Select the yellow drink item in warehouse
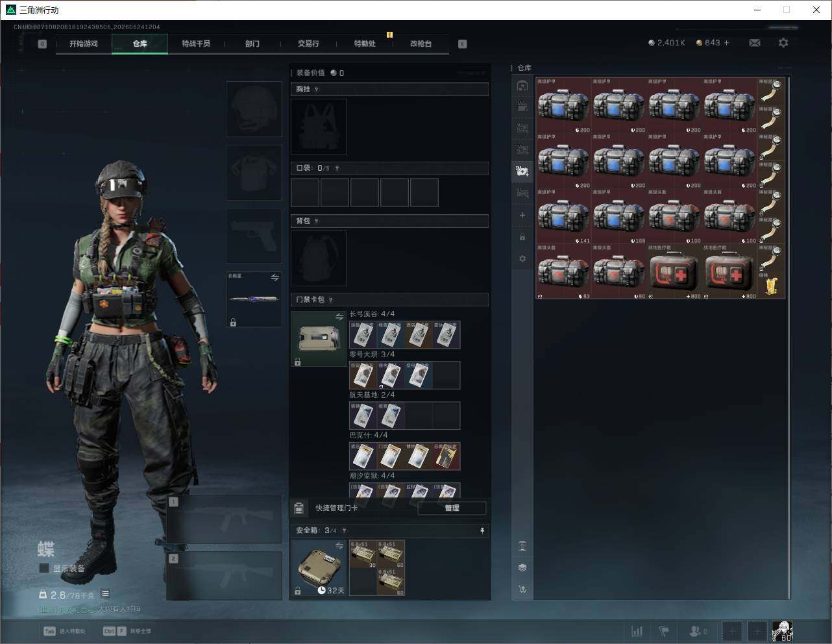The width and height of the screenshot is (832, 644). 772,286
